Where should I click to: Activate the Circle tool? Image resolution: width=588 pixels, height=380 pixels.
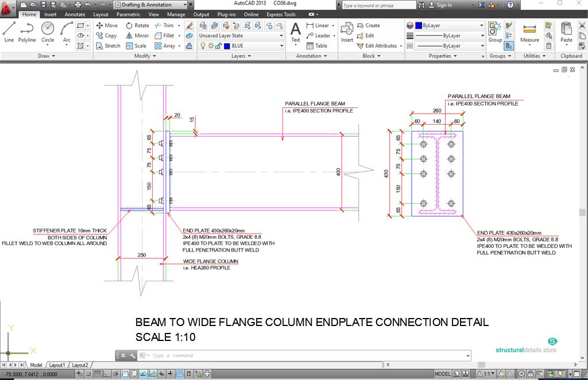pos(48,32)
